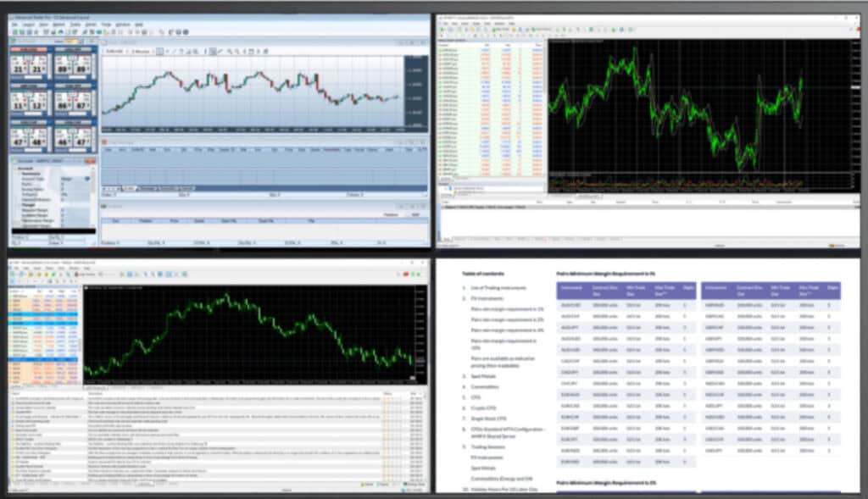The height and width of the screenshot is (499, 868).
Task: Click first icon in Advanced Trader main toolbar
Action: pos(15,33)
